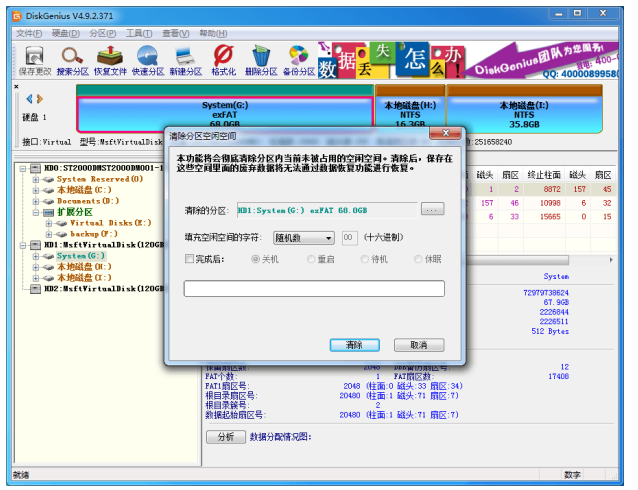Expand the 本地磁盘 (C:) tree node
Viewport: 638px width, 490px height.
tap(36, 190)
